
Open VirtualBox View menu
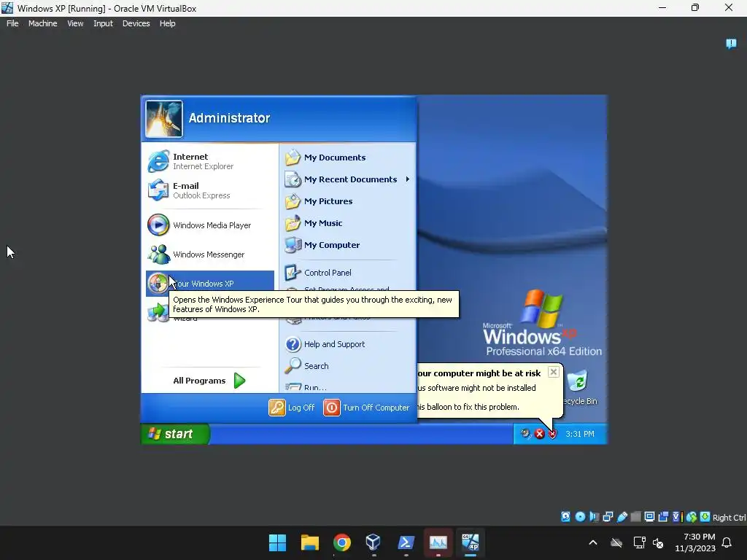[x=75, y=23]
